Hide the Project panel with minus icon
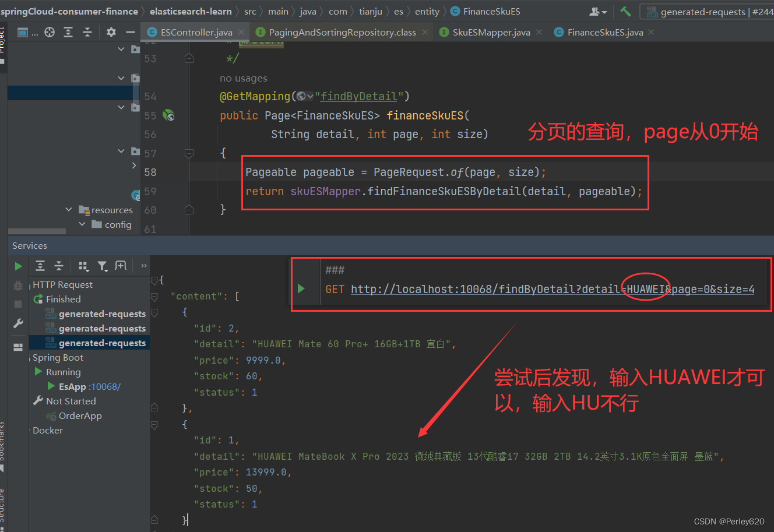 pyautogui.click(x=130, y=33)
